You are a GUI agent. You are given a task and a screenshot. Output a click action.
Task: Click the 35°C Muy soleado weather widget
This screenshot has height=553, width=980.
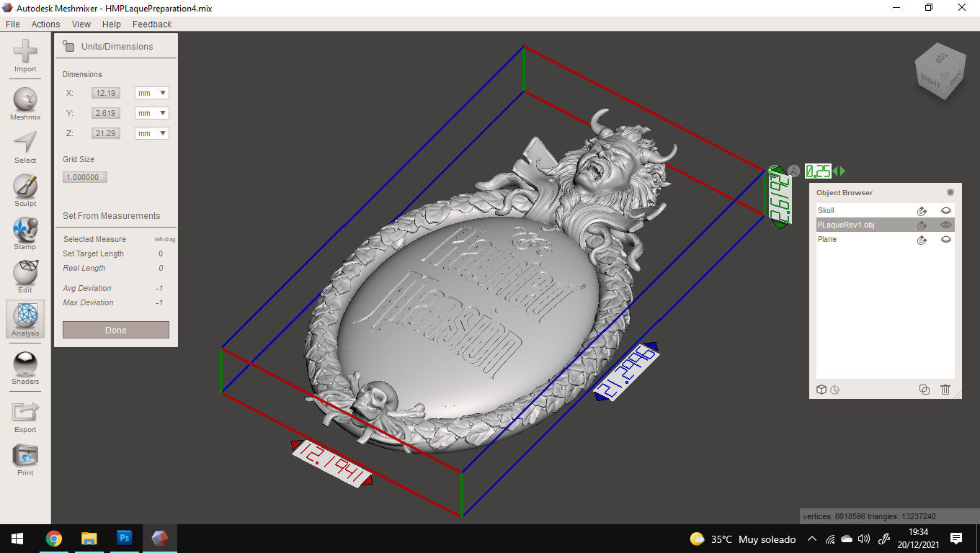742,539
